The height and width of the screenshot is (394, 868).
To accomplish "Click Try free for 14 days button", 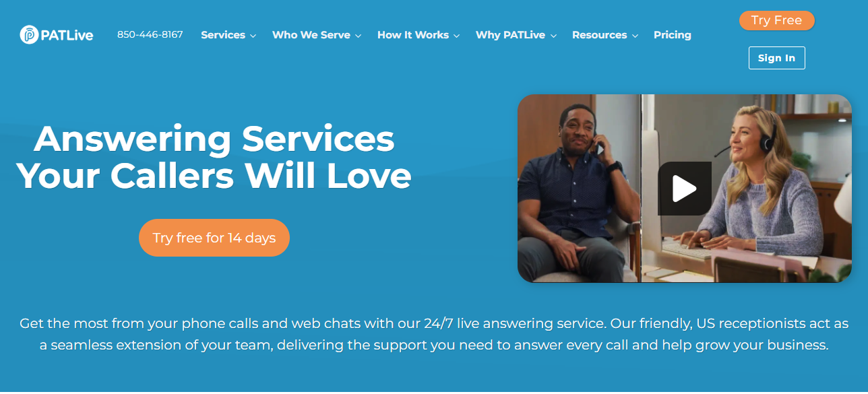I will 214,238.
